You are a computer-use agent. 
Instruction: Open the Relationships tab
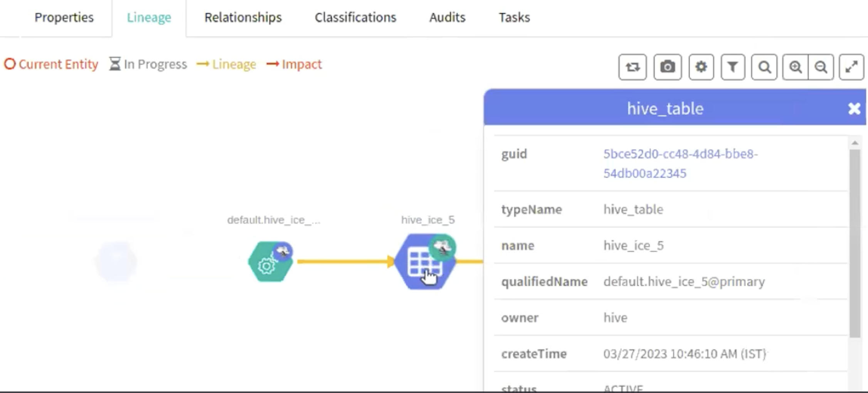243,17
